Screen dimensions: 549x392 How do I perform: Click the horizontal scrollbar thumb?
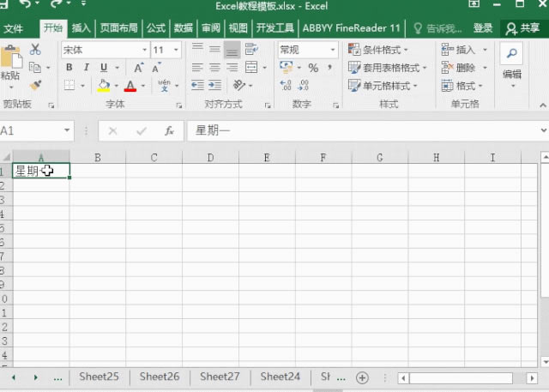pos(462,378)
